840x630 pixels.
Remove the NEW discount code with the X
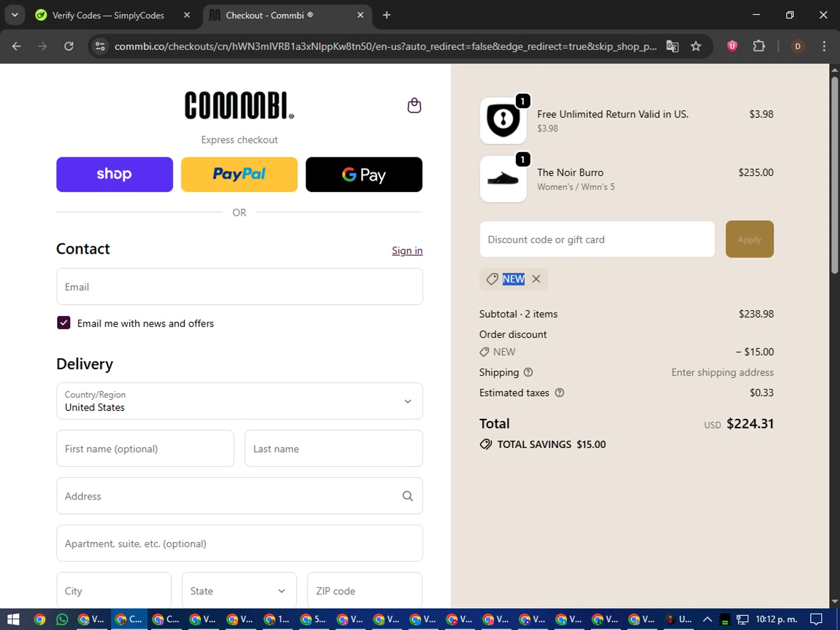coord(536,279)
